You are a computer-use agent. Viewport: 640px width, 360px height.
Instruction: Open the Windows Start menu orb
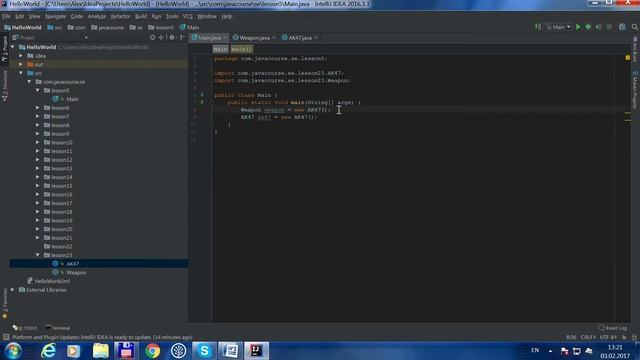click(x=13, y=351)
